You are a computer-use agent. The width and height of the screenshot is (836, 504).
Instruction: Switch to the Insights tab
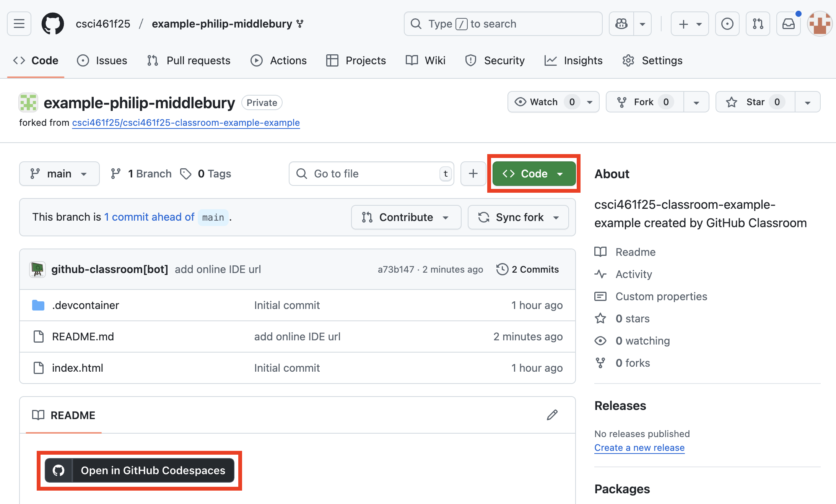click(574, 60)
